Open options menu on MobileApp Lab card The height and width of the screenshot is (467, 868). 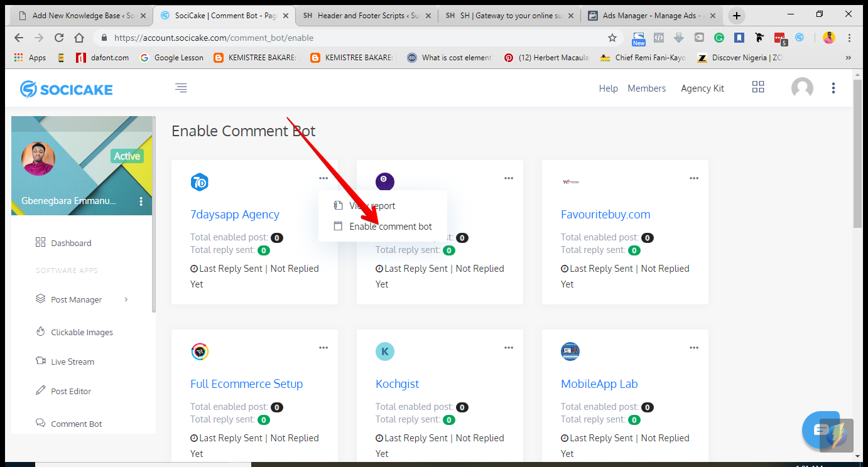coord(694,348)
